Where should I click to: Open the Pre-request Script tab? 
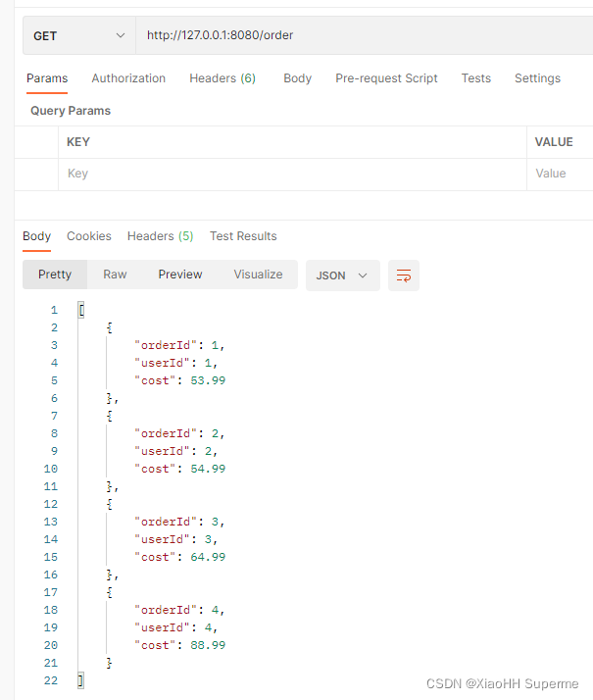click(x=386, y=78)
